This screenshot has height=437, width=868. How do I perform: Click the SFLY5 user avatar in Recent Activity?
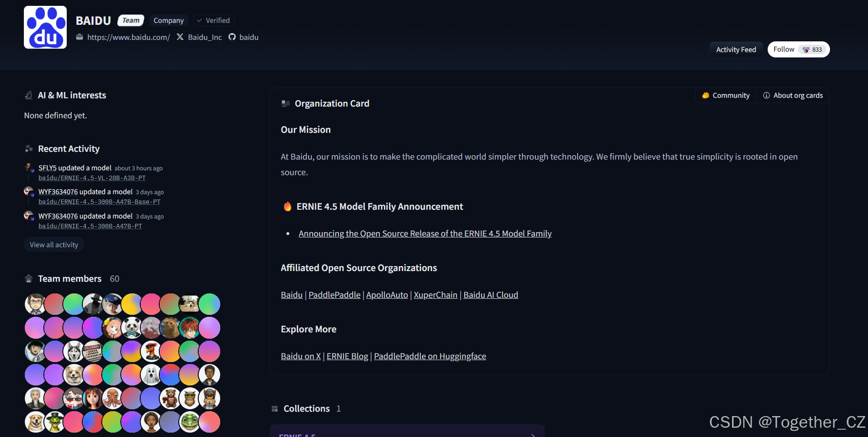coord(29,168)
